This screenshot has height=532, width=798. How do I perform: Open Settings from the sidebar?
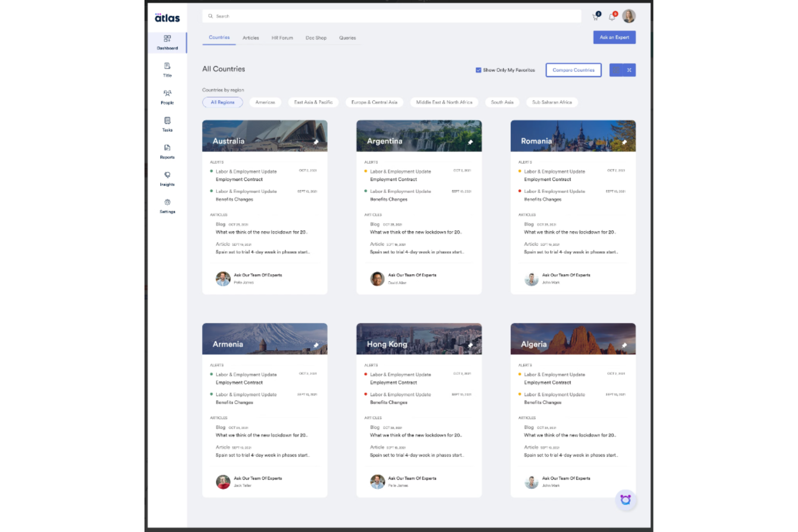167,205
